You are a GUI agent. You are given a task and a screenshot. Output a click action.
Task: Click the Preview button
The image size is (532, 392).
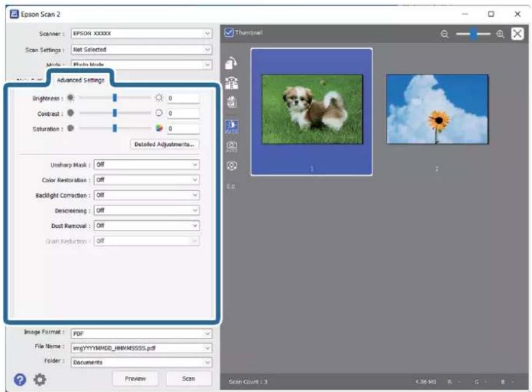[x=135, y=379]
